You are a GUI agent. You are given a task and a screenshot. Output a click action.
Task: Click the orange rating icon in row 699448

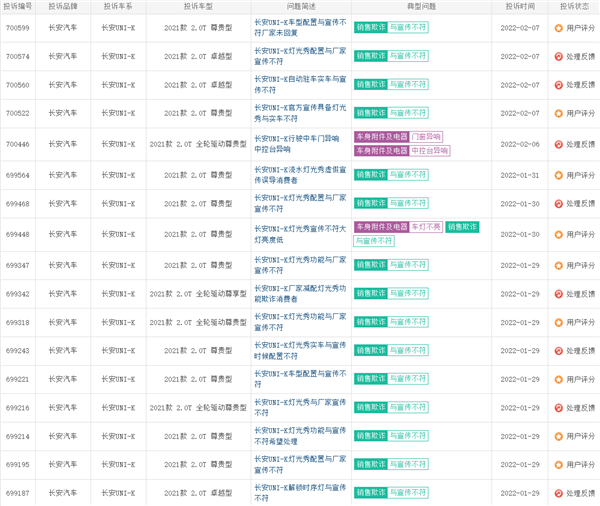tap(559, 235)
